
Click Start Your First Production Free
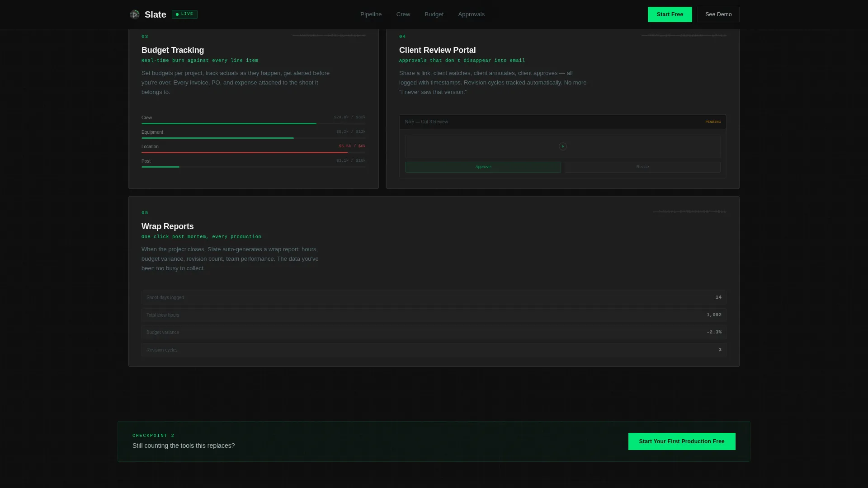coord(682,441)
